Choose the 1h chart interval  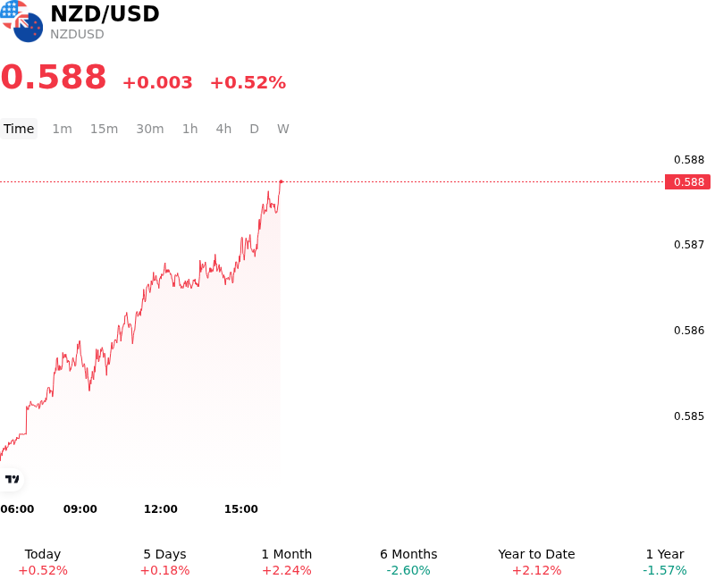click(190, 129)
